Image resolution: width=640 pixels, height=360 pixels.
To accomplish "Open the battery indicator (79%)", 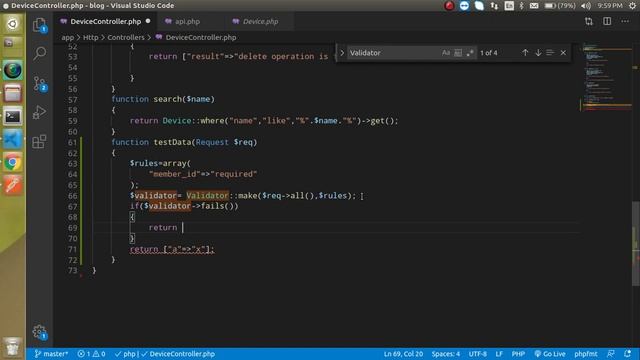I will tap(560, 6).
